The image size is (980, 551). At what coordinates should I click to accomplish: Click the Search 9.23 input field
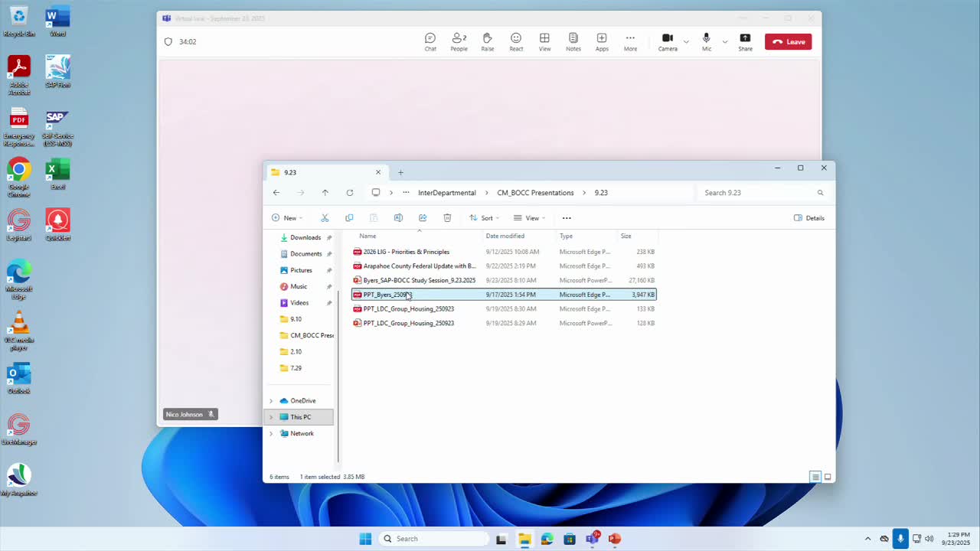click(758, 193)
